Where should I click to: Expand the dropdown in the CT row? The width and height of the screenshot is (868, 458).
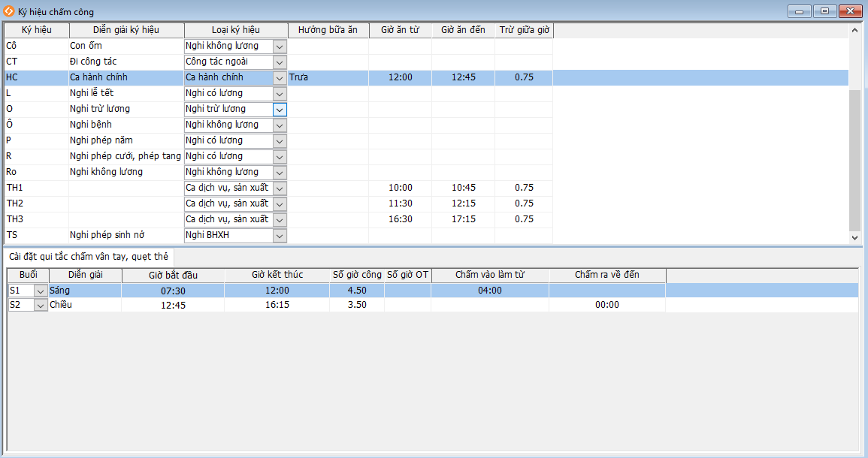pos(280,62)
